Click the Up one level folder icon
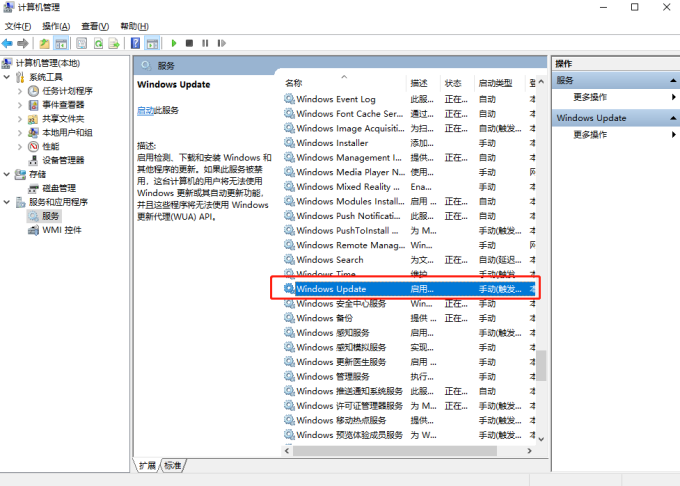 (x=44, y=43)
